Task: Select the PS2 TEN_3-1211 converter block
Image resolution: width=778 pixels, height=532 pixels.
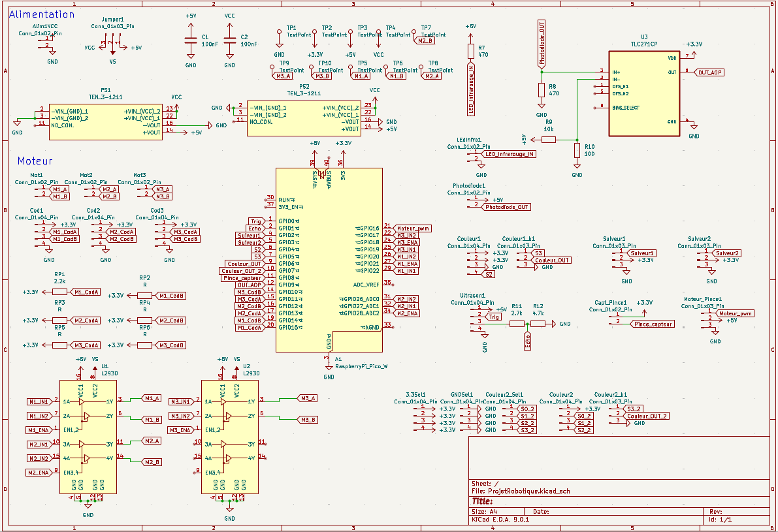Action: [304, 117]
